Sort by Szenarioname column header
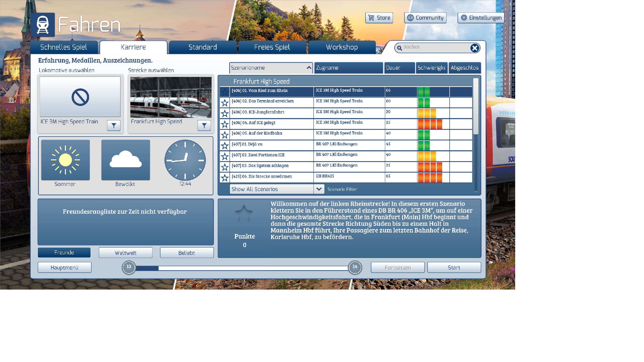The height and width of the screenshot is (362, 644). tap(271, 68)
